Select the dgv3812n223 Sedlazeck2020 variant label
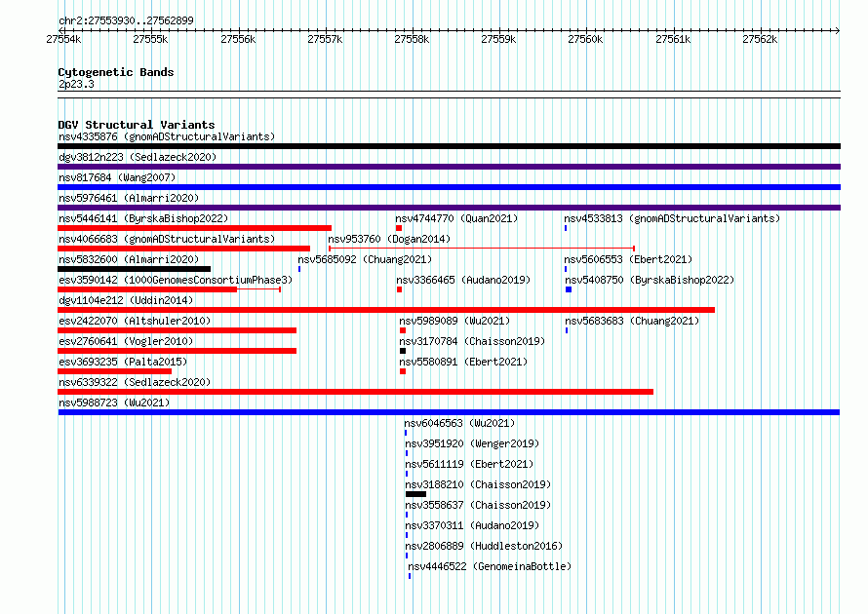Image resolution: width=868 pixels, height=614 pixels. 138,157
